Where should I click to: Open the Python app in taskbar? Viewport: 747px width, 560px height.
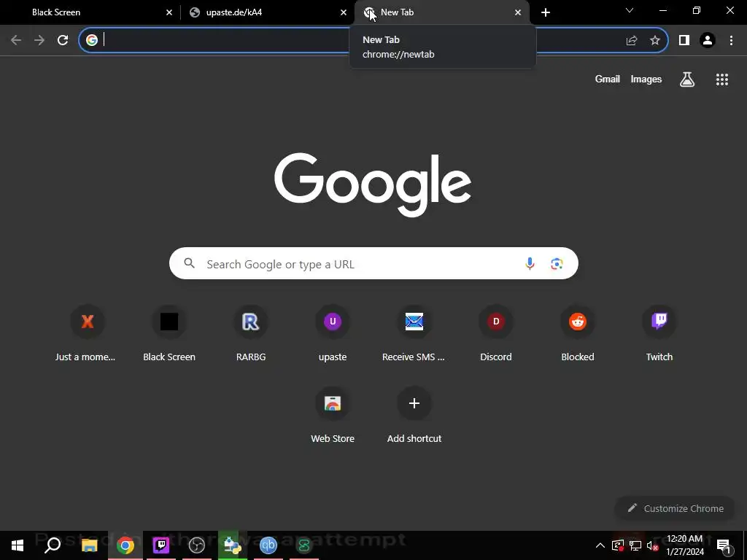pos(233,545)
